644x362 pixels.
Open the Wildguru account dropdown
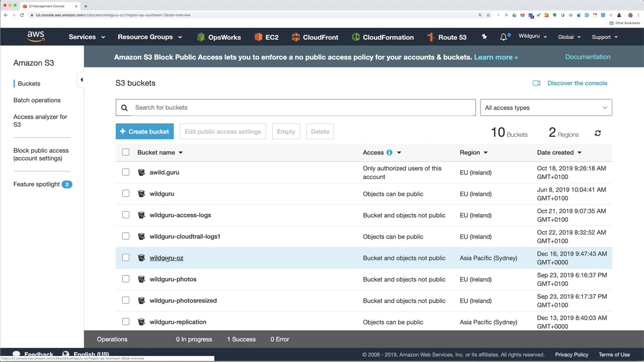tap(533, 37)
